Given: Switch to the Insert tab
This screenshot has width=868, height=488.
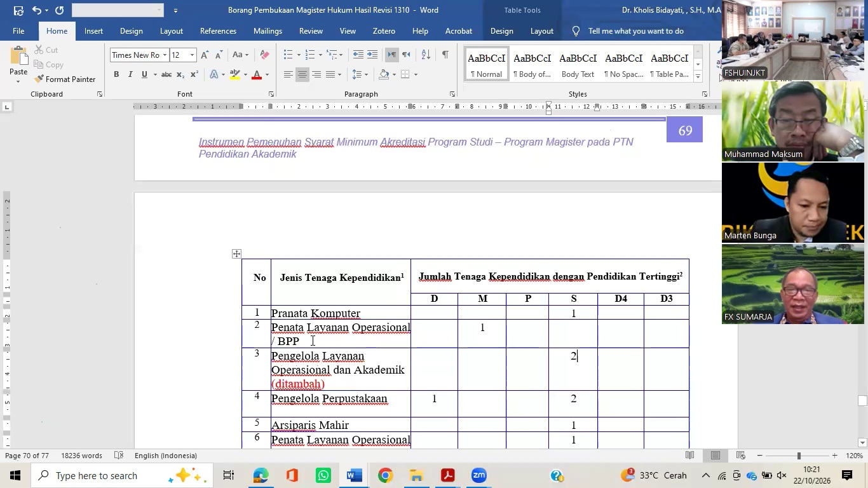Looking at the screenshot, I should [93, 30].
